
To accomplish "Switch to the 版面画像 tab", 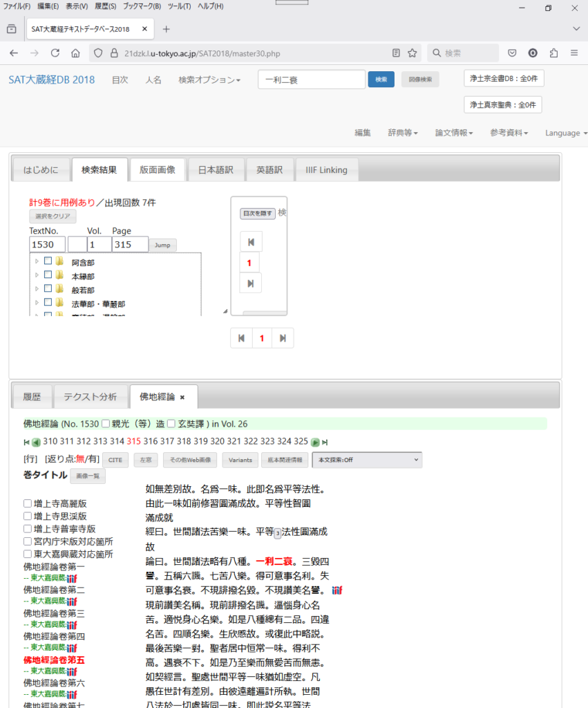I will tap(158, 169).
